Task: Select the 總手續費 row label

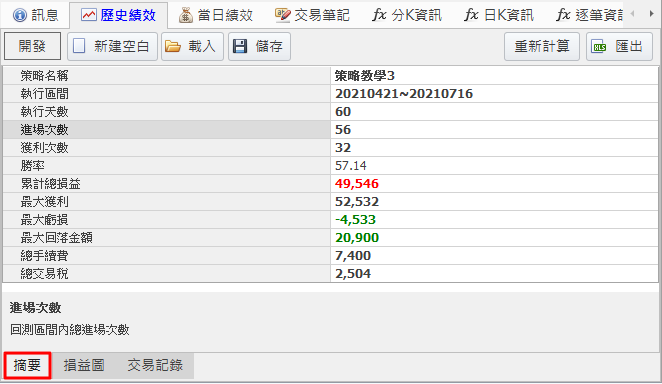Action: [44, 256]
